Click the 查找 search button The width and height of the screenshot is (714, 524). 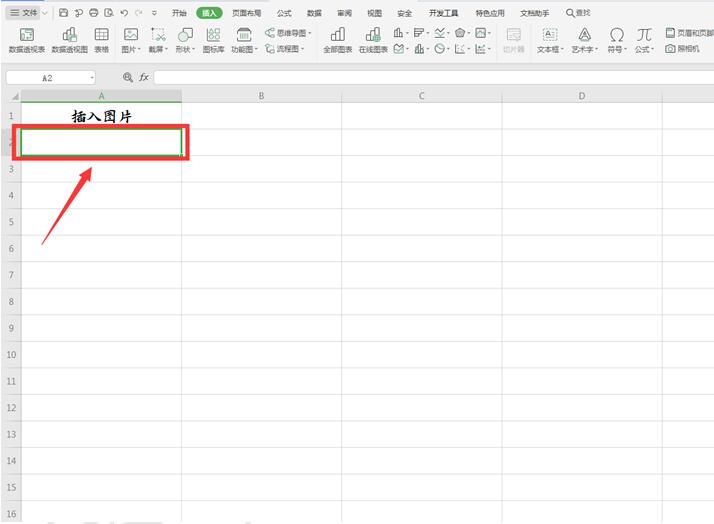point(578,13)
